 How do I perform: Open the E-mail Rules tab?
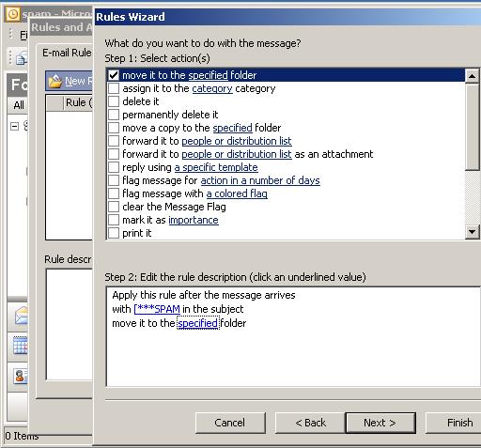[67, 53]
